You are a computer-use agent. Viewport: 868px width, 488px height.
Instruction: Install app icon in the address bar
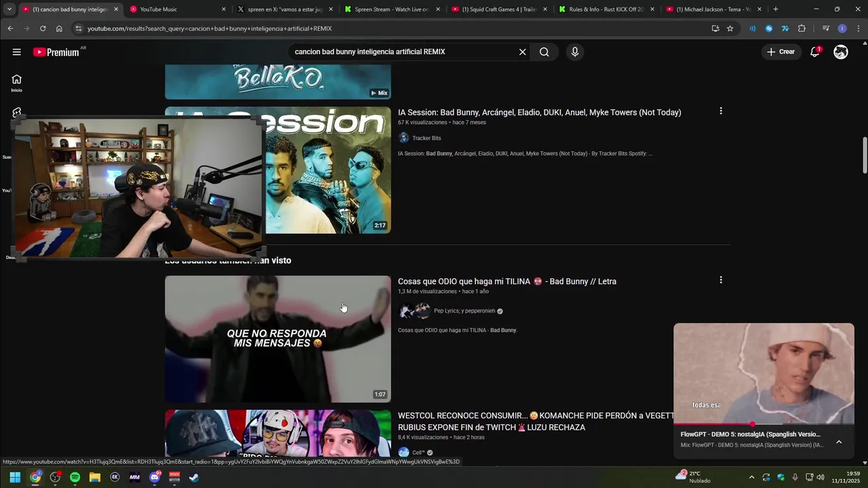[x=715, y=28]
